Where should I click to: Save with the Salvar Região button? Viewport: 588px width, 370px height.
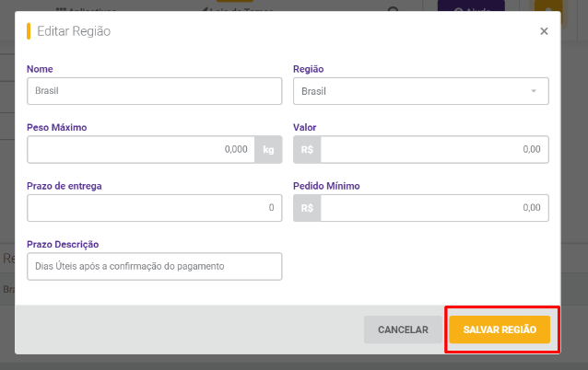click(500, 330)
